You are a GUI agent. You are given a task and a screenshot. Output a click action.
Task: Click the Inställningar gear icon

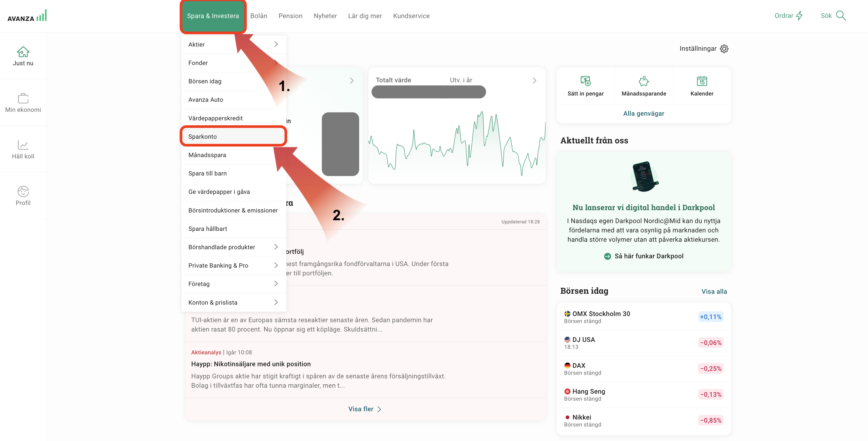click(724, 49)
